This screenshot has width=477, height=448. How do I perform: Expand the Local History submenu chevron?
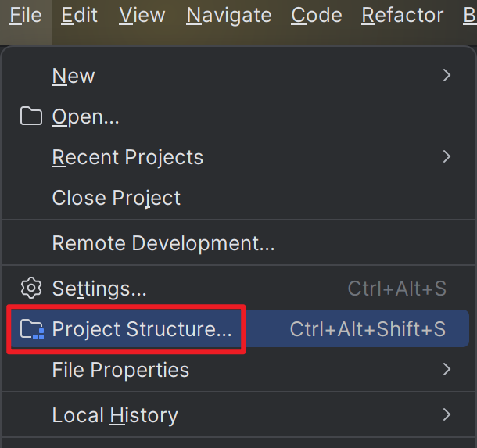click(x=447, y=414)
